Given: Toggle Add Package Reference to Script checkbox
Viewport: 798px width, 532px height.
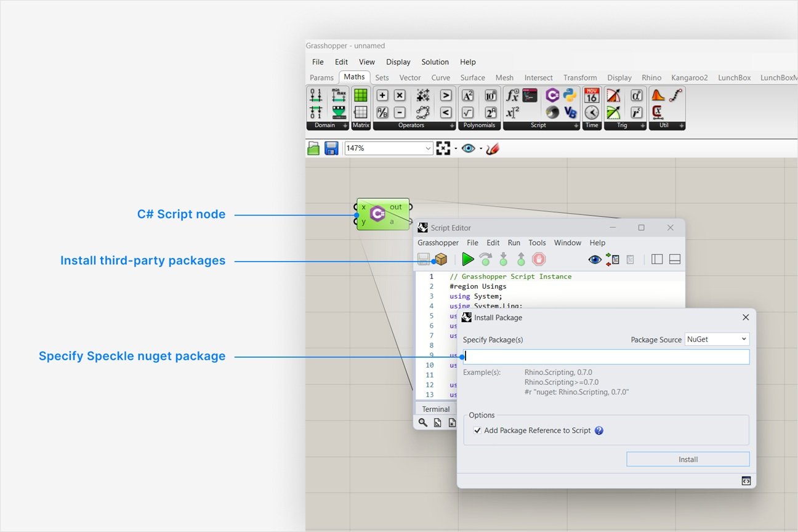Looking at the screenshot, I should [477, 430].
